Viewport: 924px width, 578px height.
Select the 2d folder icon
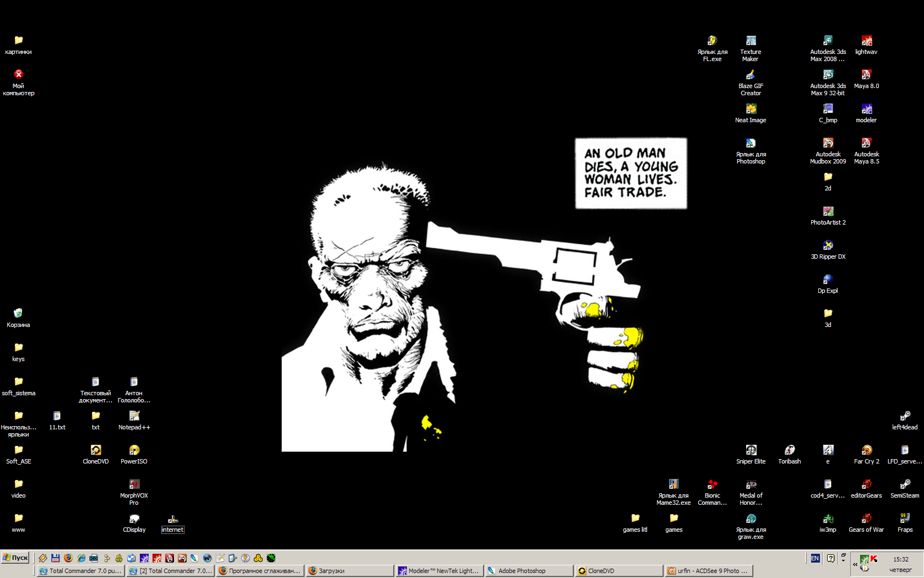[828, 182]
